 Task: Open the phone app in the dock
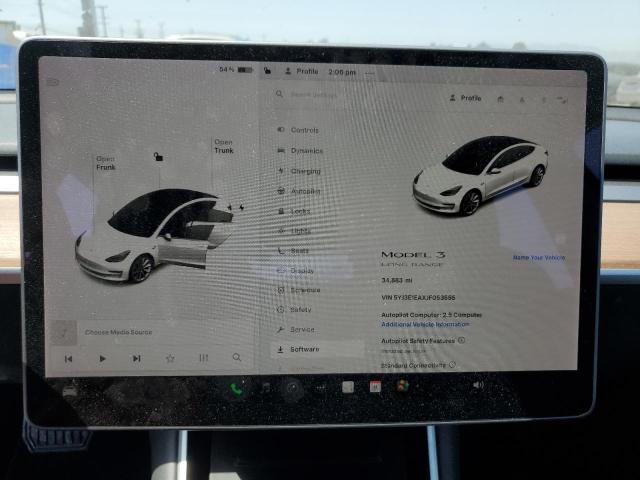(236, 390)
